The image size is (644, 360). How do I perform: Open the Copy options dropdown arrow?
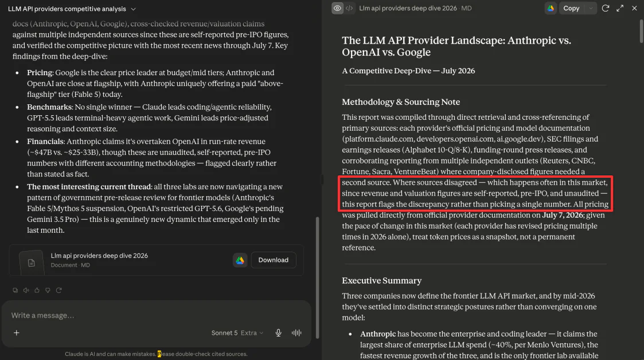(591, 8)
